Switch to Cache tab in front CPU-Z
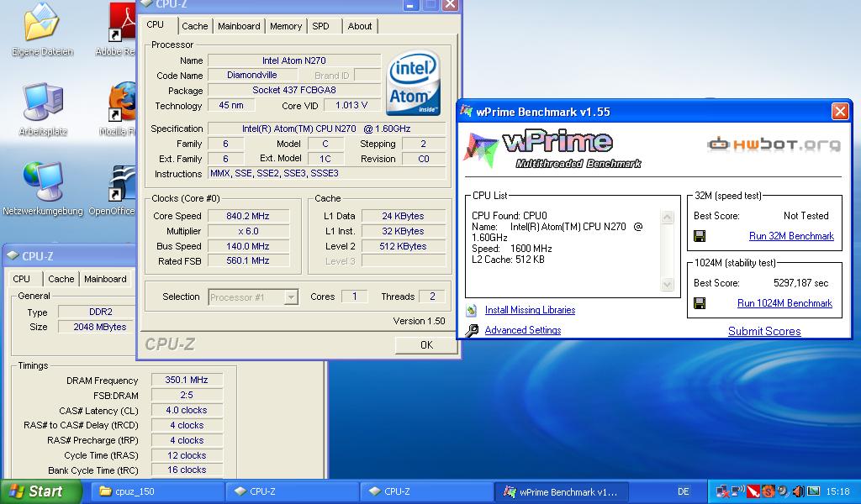Screen dimensions: 861x504 194,26
